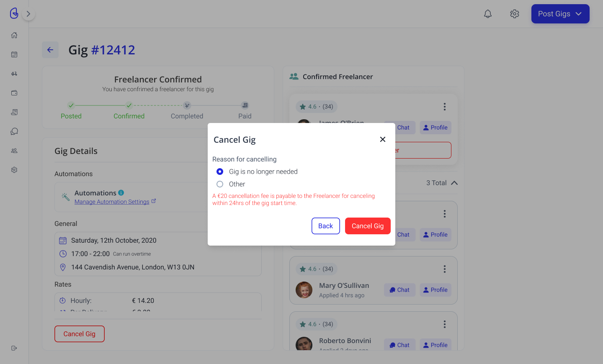Click the 'Reason for cancelling' label
Screen dimensions: 603x364
click(245, 159)
